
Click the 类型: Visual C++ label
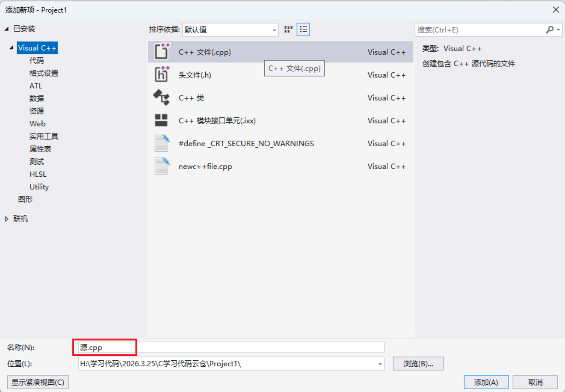click(x=452, y=48)
